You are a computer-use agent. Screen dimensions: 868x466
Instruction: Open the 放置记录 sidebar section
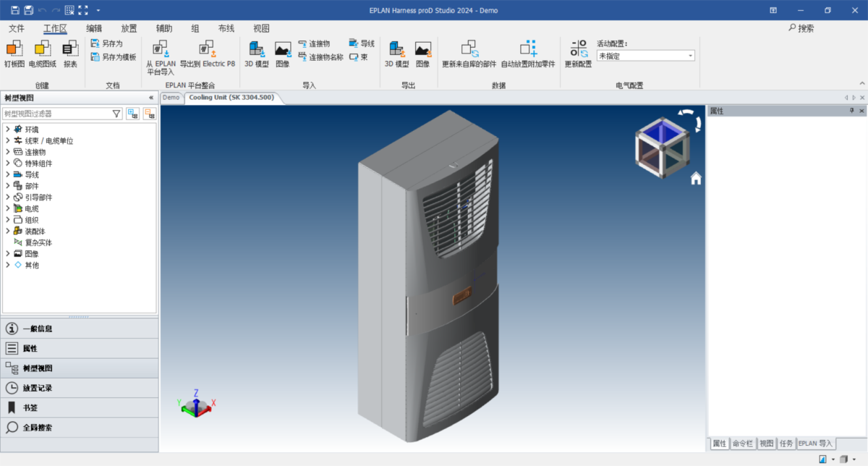click(80, 388)
